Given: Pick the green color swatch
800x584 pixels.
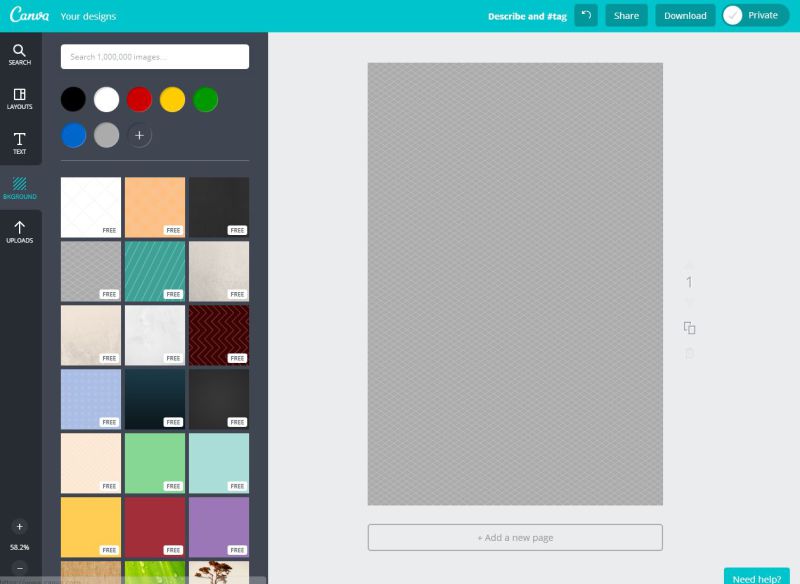Looking at the screenshot, I should click(x=206, y=99).
